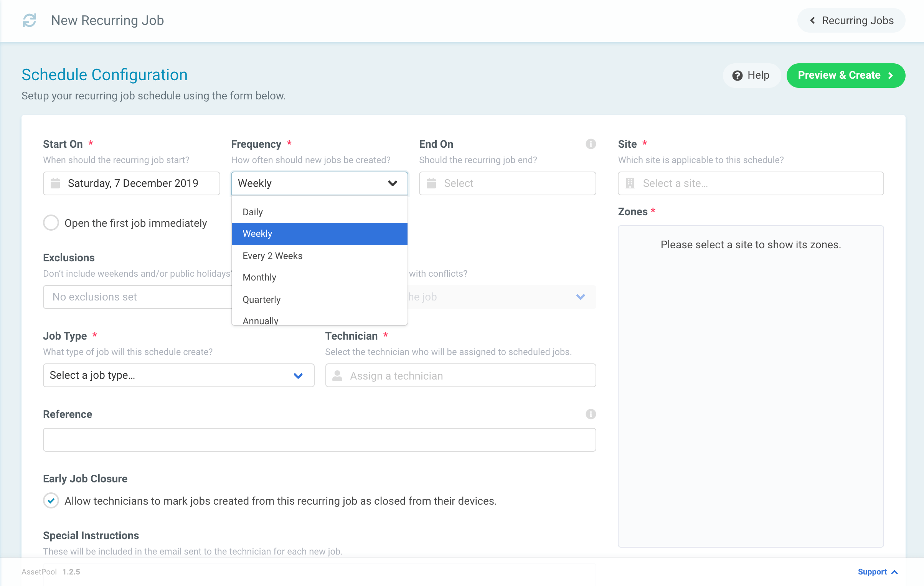The image size is (924, 586).
Task: Click the info icon next to Reference
Action: 591,414
